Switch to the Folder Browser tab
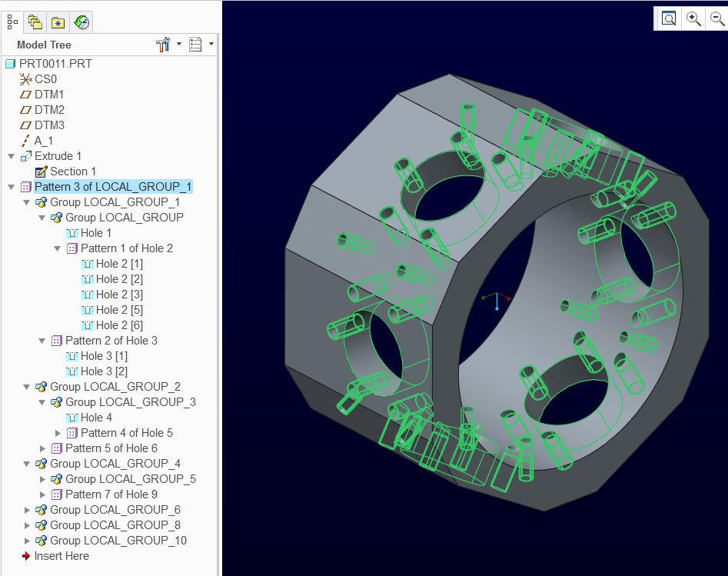Viewport: 728px width, 576px height. (x=35, y=22)
